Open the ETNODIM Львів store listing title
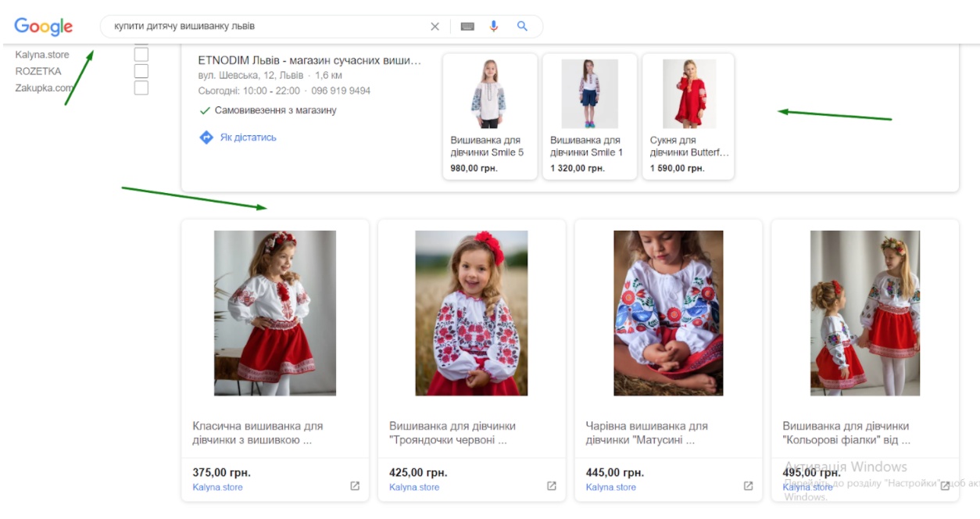 tap(310, 59)
